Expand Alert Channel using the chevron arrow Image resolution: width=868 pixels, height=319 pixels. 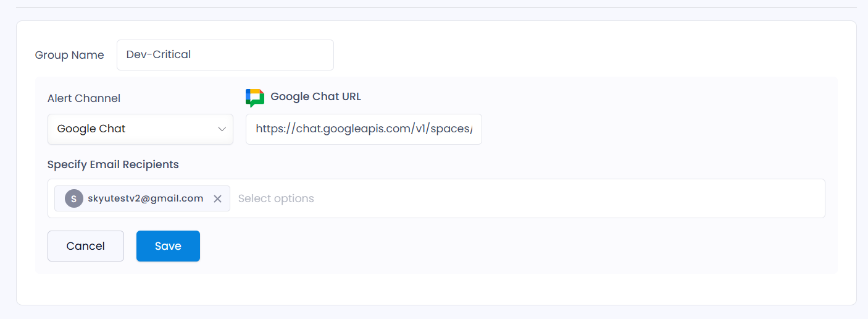pyautogui.click(x=222, y=129)
